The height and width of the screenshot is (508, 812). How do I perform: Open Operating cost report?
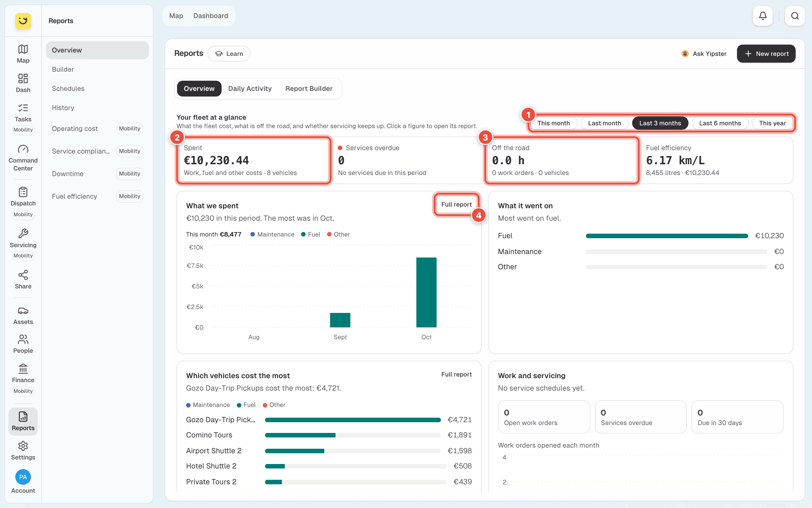click(x=97, y=129)
